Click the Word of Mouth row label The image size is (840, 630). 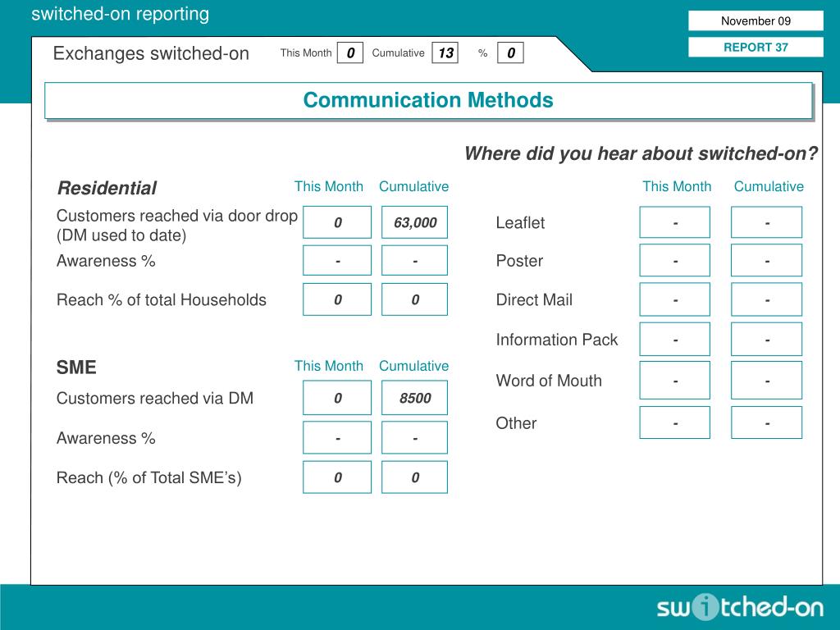[549, 381]
